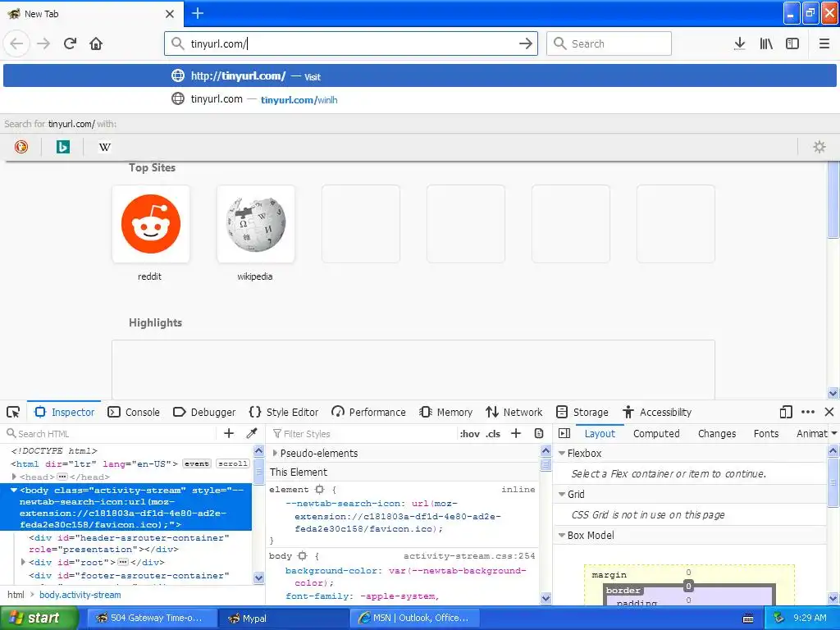Pick a color with the eyedropper
Screen dimensions: 840x630
pyautogui.click(x=252, y=433)
